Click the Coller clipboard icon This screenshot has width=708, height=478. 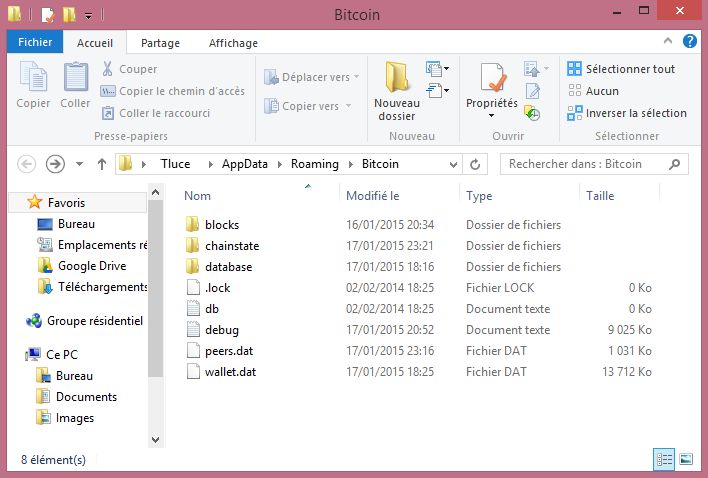click(75, 78)
